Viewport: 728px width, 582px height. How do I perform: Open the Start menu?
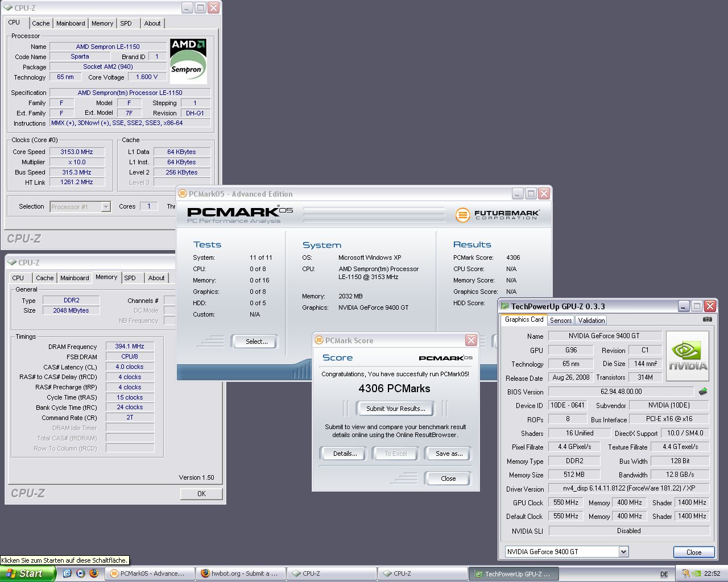27,573
